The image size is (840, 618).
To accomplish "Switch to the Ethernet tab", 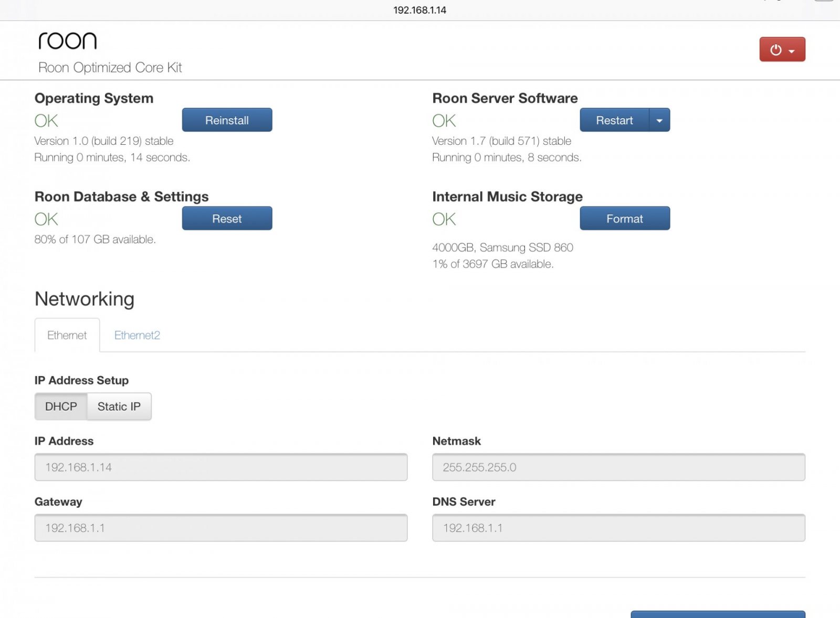I will click(x=67, y=335).
